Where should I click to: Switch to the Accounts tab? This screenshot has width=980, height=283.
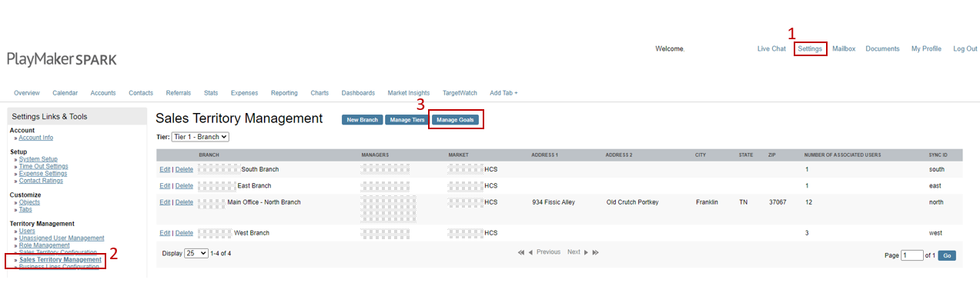click(103, 93)
